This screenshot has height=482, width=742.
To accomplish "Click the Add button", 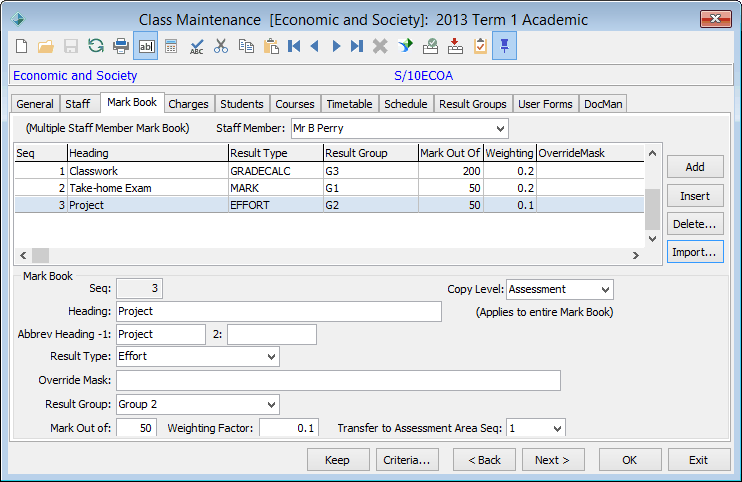I will (695, 167).
